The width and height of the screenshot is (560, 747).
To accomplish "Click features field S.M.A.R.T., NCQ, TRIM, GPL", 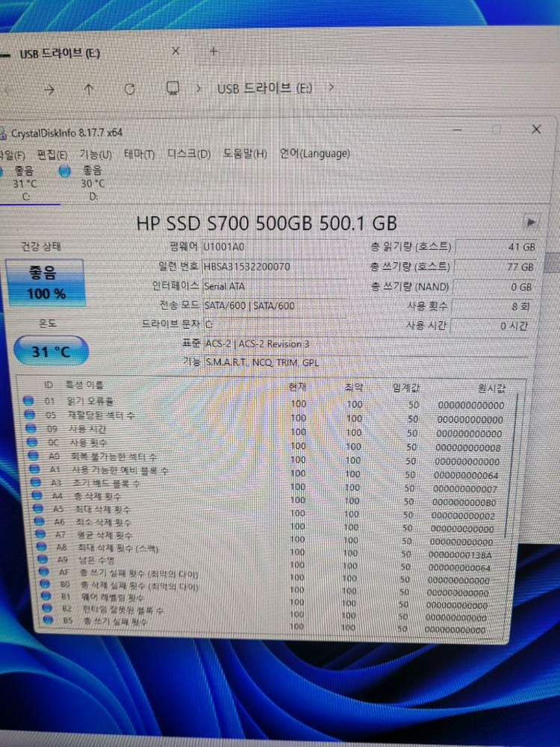I will (366, 362).
